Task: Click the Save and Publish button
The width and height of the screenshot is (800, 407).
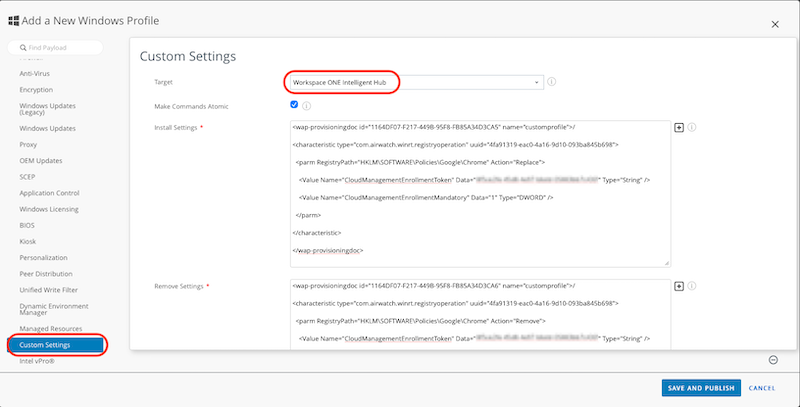Action: [700, 388]
